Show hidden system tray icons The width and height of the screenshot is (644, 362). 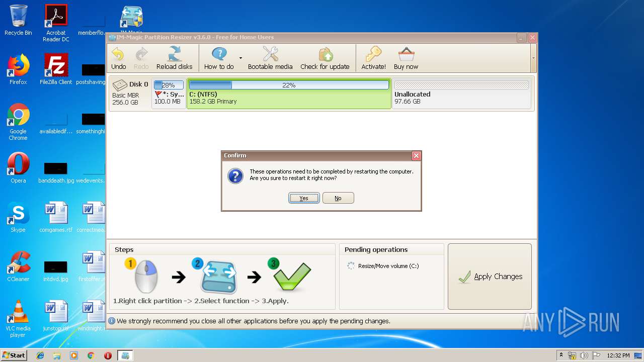[x=561, y=355]
